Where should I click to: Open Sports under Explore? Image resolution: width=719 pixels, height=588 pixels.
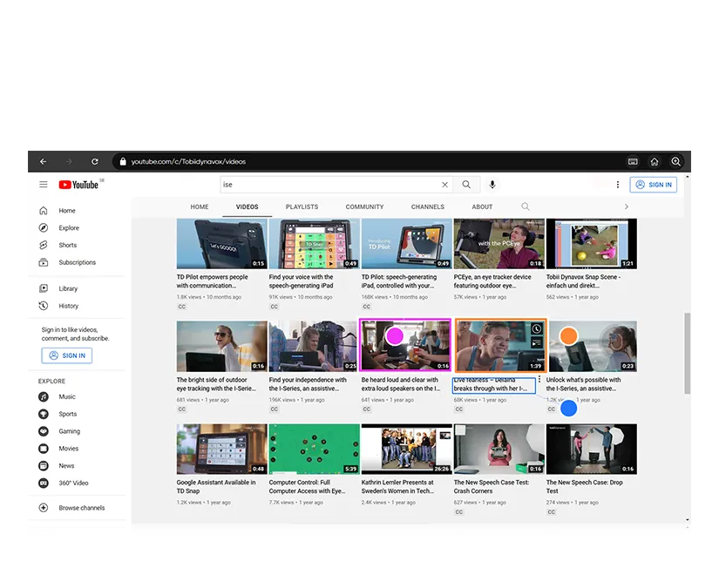coord(67,414)
